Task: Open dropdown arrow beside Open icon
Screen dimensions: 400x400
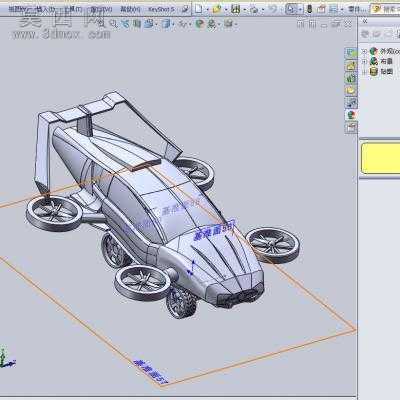Action: (x=226, y=10)
